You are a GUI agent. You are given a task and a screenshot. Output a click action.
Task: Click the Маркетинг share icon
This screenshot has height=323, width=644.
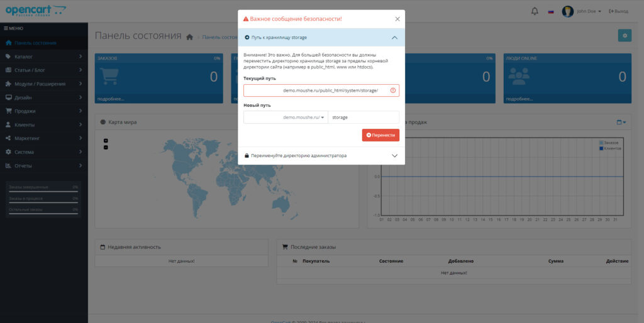click(x=8, y=138)
